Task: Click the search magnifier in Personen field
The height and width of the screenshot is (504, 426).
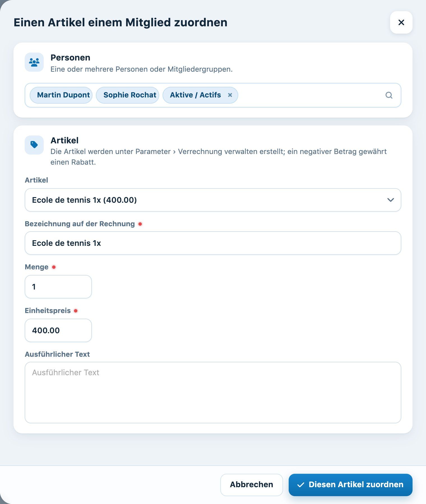Action: point(389,95)
